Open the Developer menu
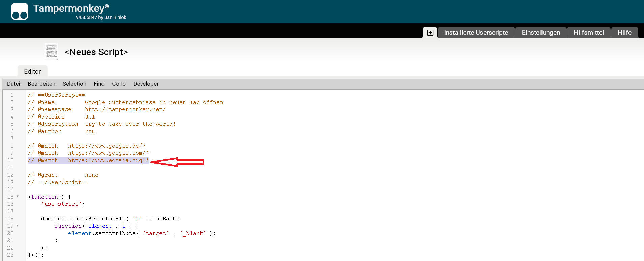 pyautogui.click(x=146, y=84)
